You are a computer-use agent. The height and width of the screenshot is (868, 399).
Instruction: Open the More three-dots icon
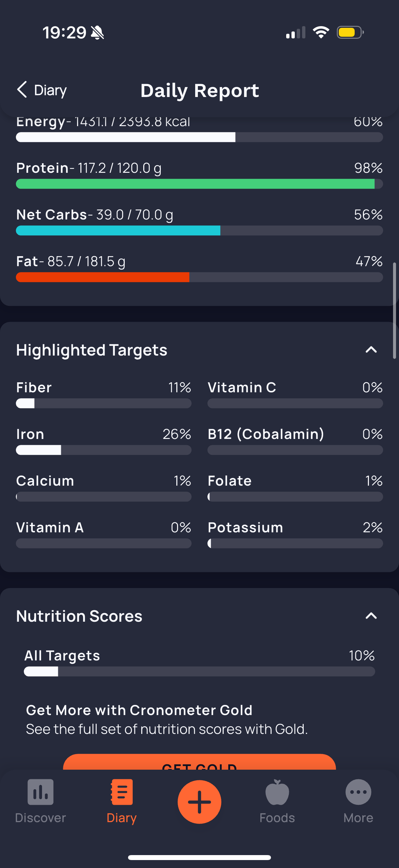(x=358, y=792)
